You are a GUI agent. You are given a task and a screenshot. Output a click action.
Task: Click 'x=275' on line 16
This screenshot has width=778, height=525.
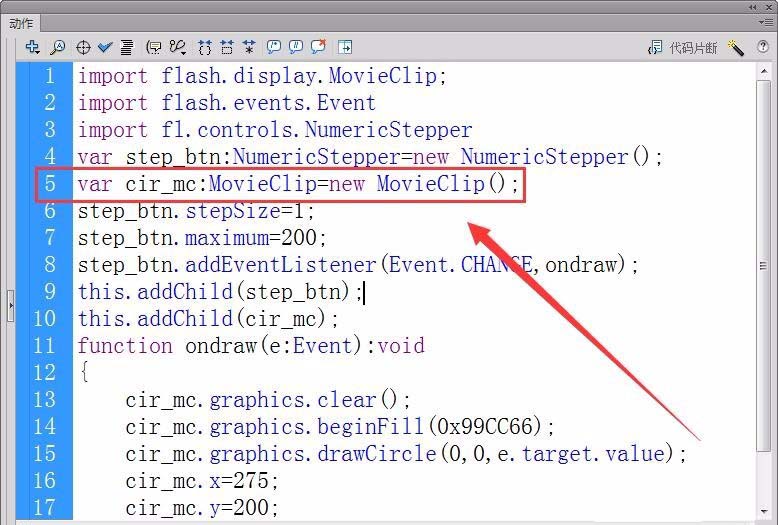[239, 480]
